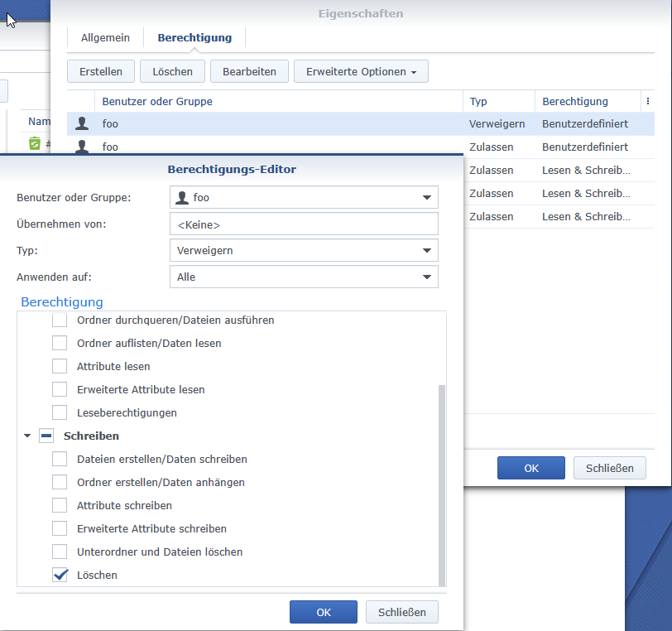Click user icon in second foo row
This screenshot has height=631, width=672.
click(x=82, y=147)
